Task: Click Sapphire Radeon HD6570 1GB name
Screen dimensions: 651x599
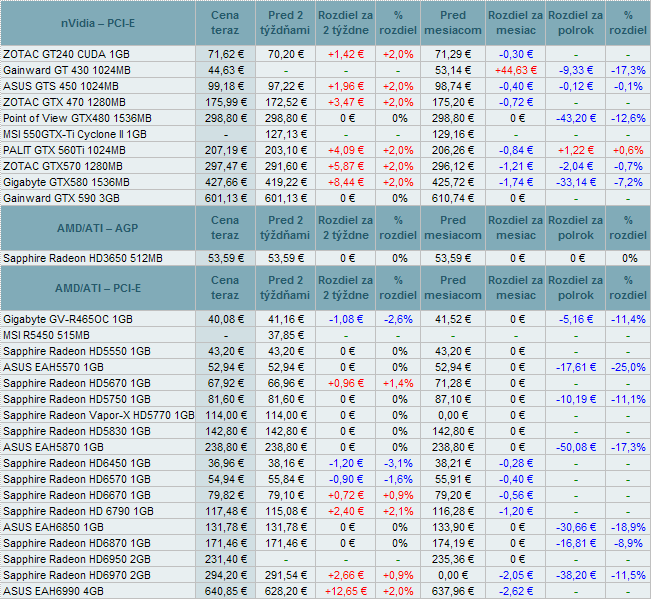Action: pos(77,479)
